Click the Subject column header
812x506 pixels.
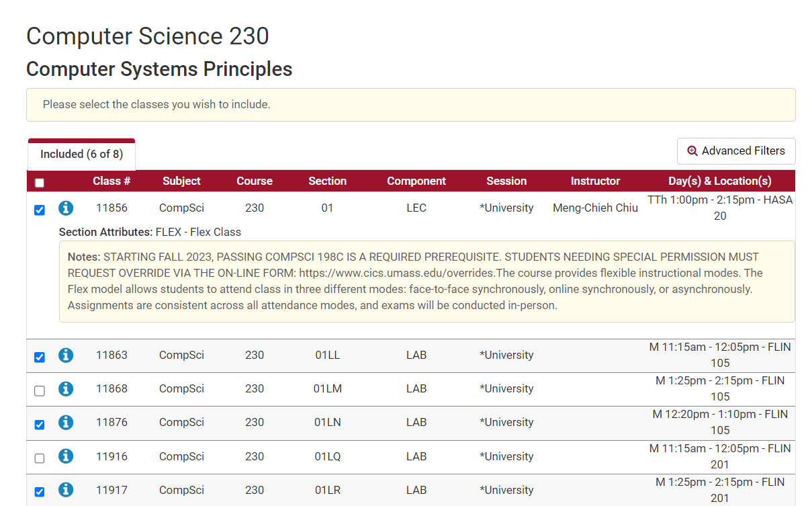tap(181, 181)
